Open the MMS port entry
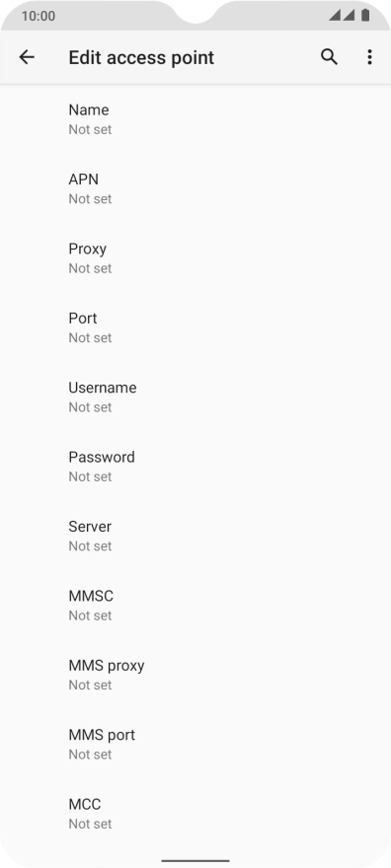Viewport: 391px width, 868px height. [x=195, y=744]
